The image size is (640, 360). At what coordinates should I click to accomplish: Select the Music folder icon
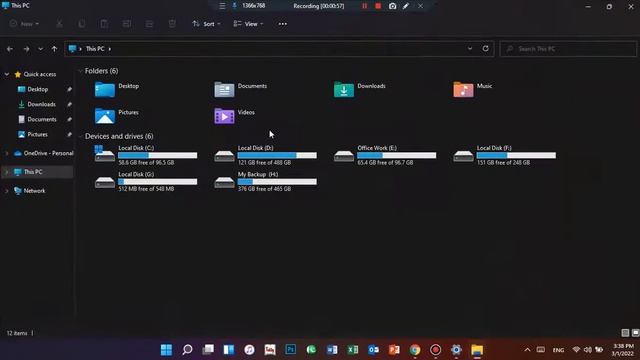tap(463, 90)
